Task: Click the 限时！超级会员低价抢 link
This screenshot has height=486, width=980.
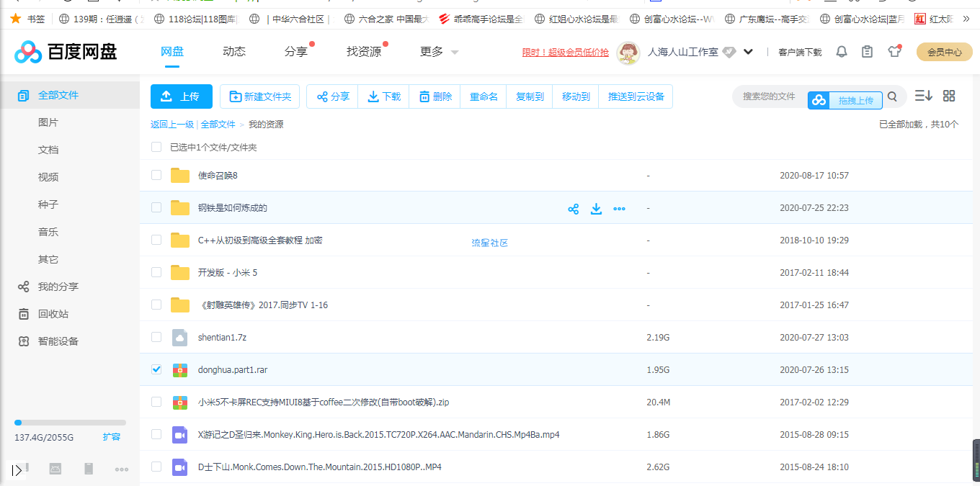Action: click(566, 52)
